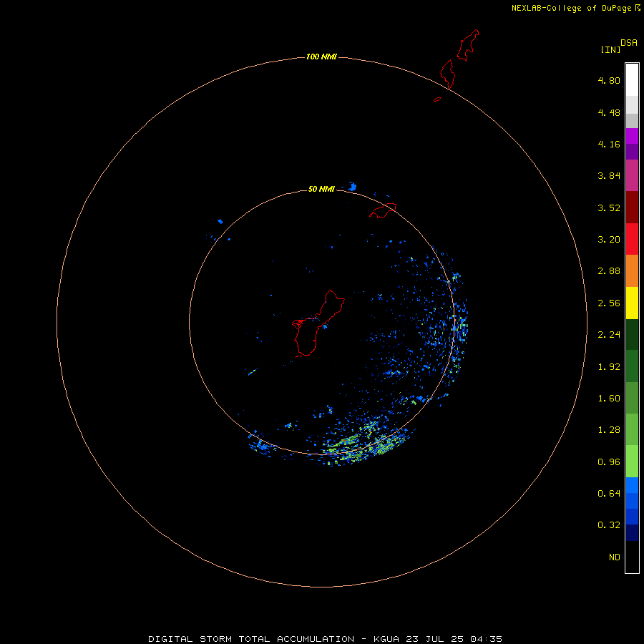Click the Tinian island outline near 100 NMI ring
644x644 pixels.
(448, 74)
